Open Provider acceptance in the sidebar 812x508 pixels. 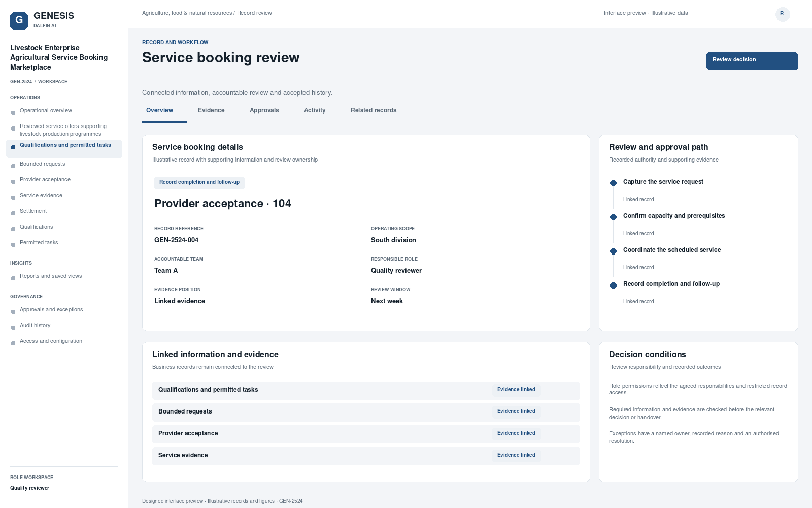[x=64, y=180]
